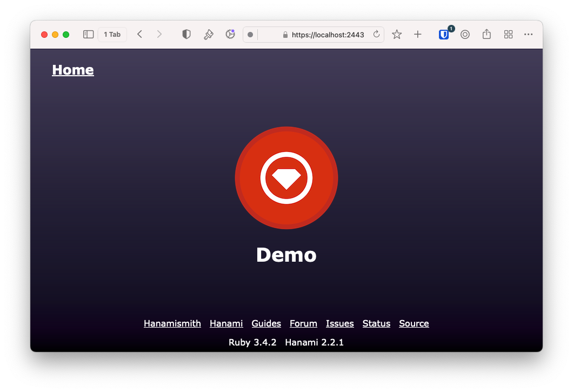Open the share sheet icon
Screen dimensions: 573x392
[x=487, y=35]
